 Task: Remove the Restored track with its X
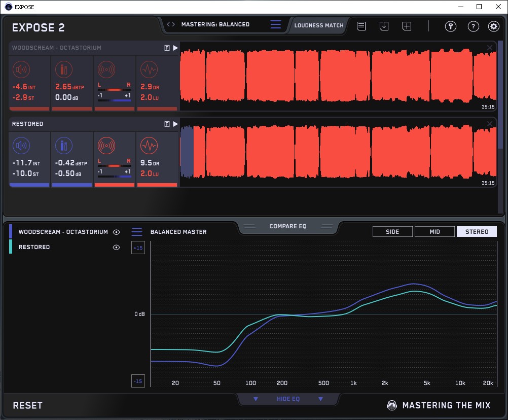tap(490, 123)
